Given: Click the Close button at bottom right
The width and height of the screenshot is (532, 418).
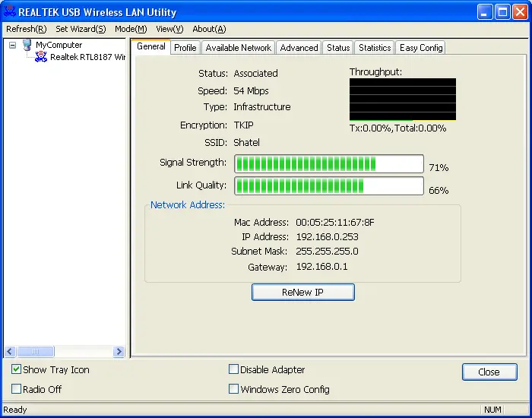Looking at the screenshot, I should click(x=489, y=372).
